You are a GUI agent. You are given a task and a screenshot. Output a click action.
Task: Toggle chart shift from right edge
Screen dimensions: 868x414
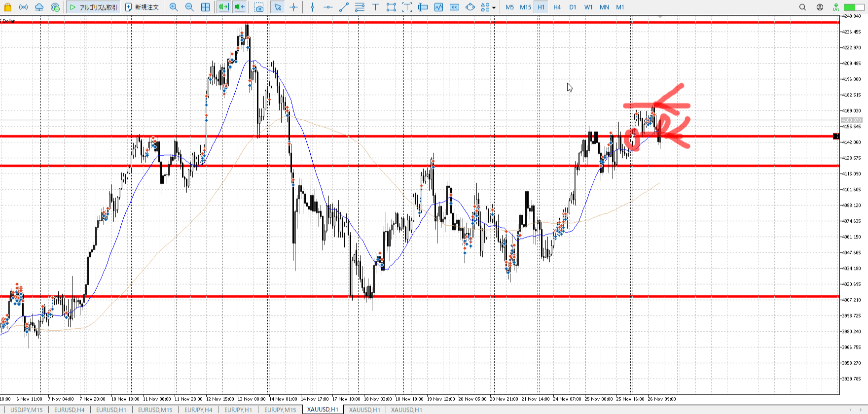pyautogui.click(x=240, y=7)
